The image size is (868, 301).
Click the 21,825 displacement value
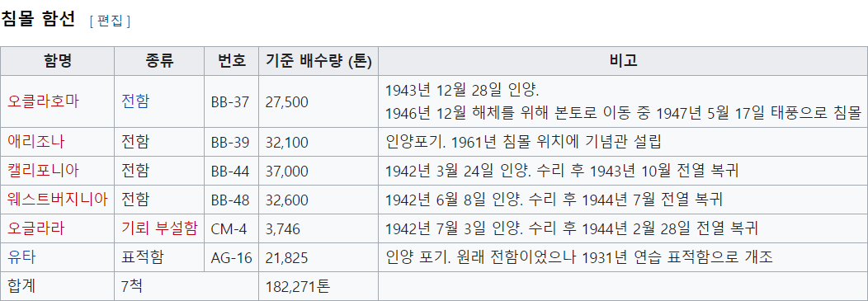pyautogui.click(x=287, y=257)
